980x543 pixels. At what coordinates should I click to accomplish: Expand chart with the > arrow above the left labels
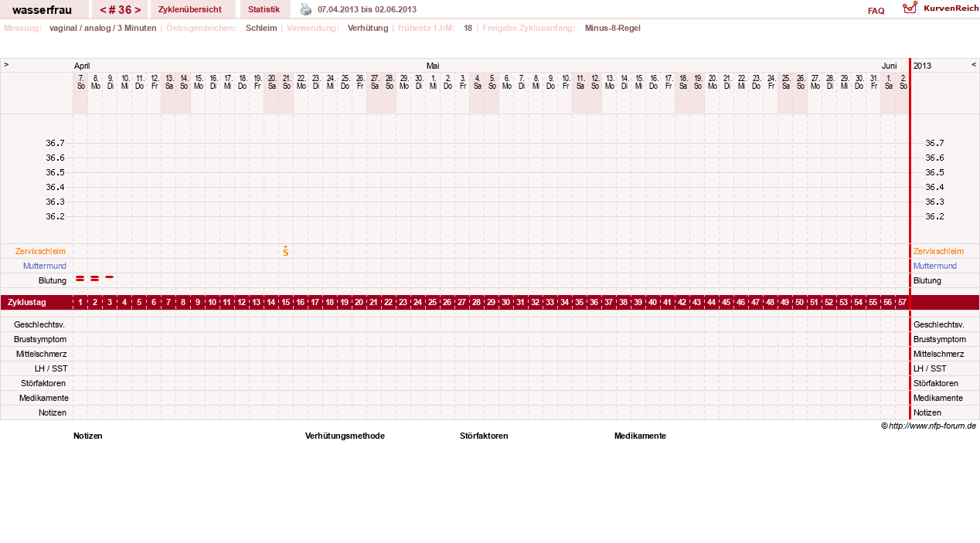click(x=6, y=65)
